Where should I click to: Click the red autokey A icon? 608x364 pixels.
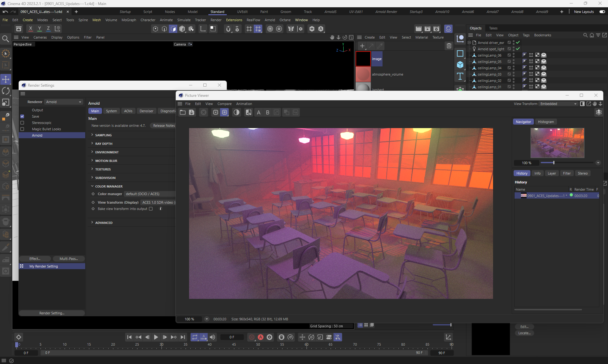[x=260, y=337]
